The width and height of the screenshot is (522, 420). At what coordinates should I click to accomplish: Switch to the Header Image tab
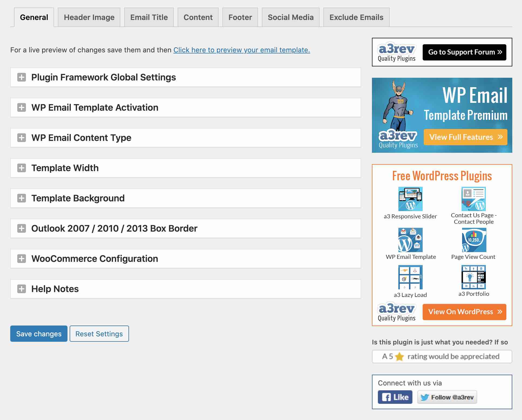(x=89, y=17)
